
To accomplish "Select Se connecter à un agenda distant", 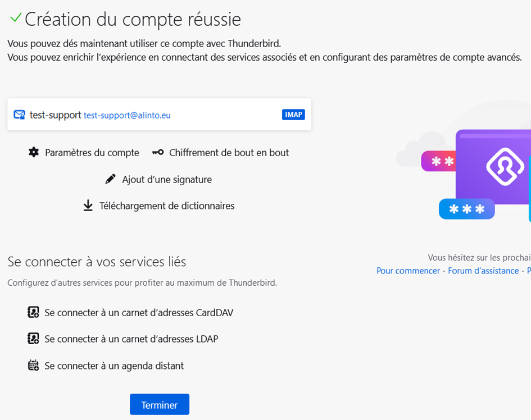I will 114,366.
